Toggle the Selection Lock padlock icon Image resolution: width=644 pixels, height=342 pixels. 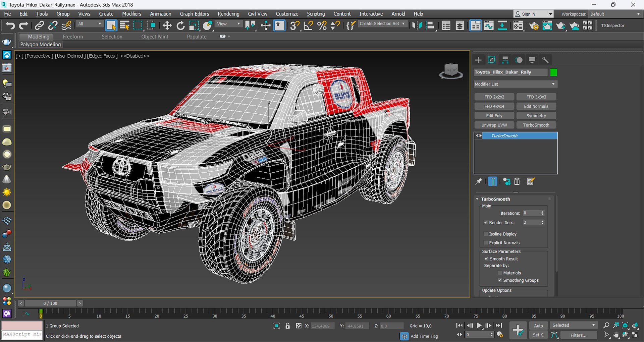(x=287, y=326)
